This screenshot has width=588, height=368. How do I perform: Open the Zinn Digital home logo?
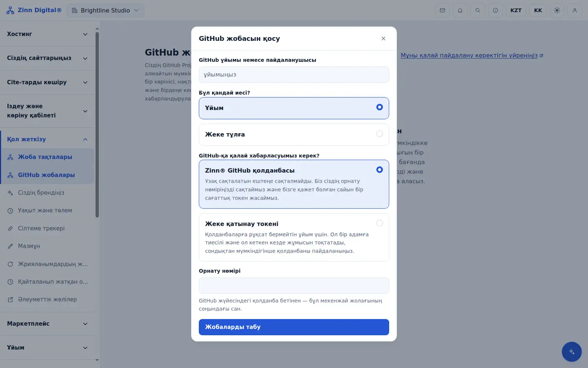[x=34, y=10]
